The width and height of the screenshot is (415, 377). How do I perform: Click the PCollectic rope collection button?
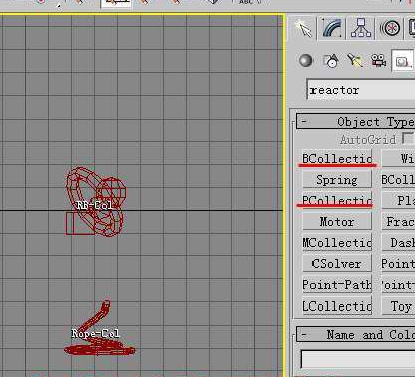(337, 200)
